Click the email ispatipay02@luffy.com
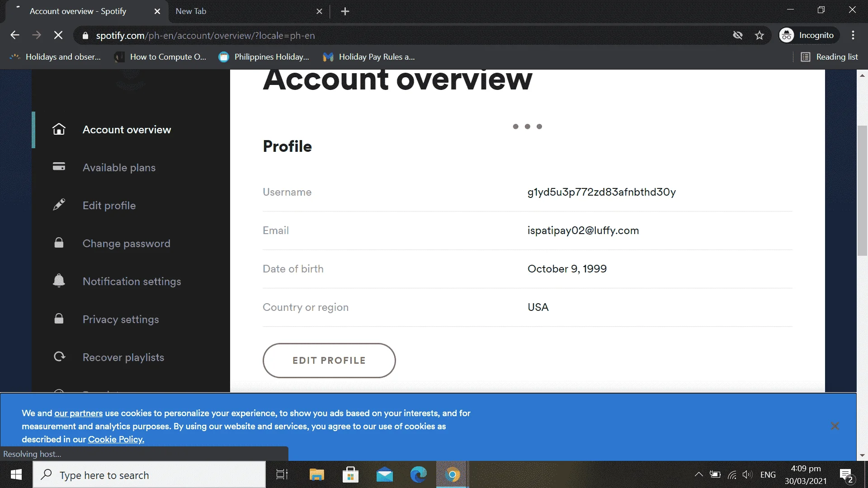868x488 pixels. (x=583, y=230)
